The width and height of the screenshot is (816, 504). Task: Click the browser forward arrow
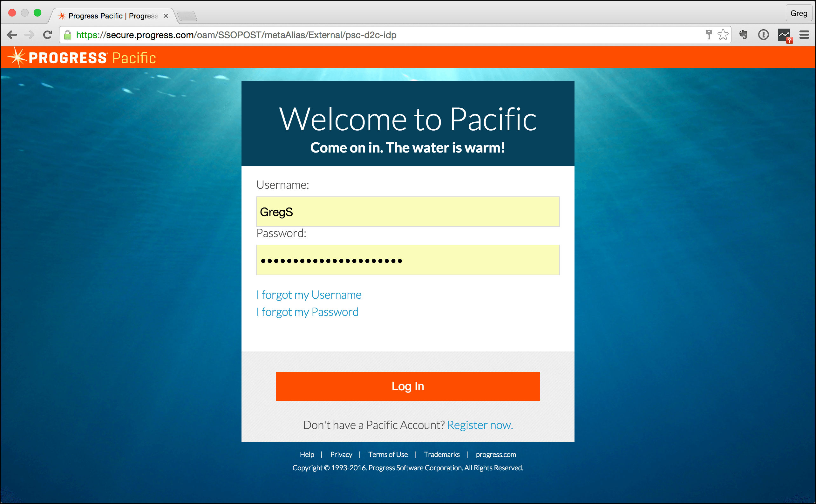click(x=29, y=35)
